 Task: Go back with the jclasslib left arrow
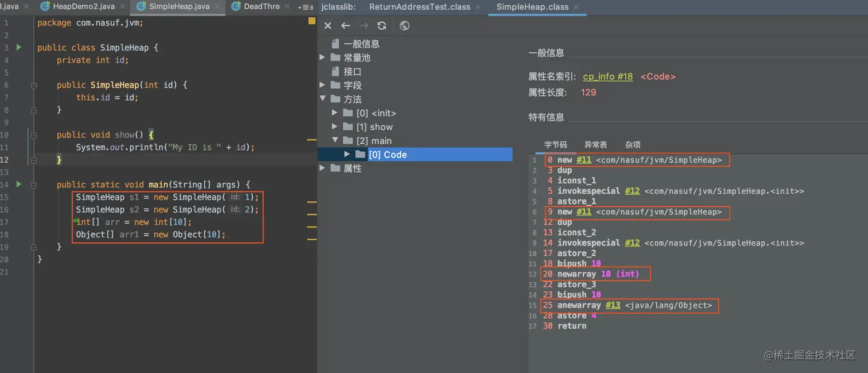pos(346,25)
